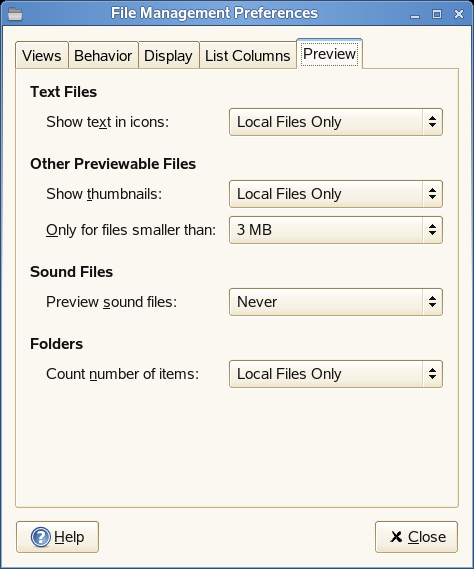This screenshot has width=474, height=569.
Task: Click the X icon on the Close button
Action: pos(396,537)
